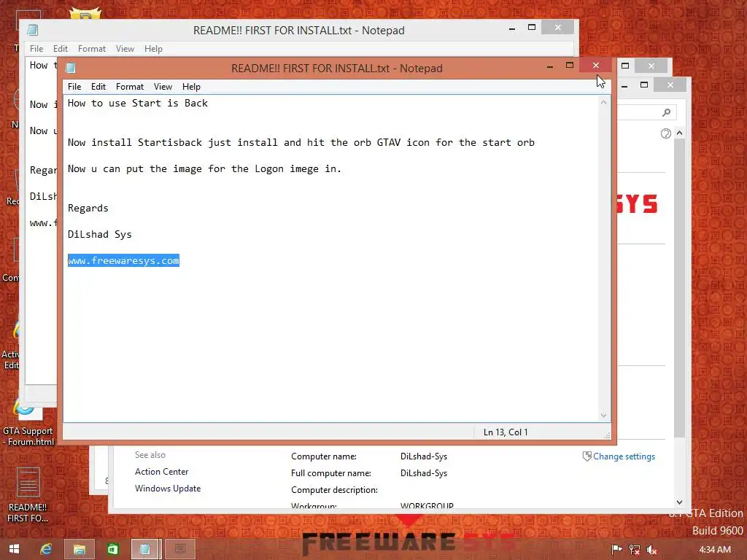Maximize the front Notepad window

pyautogui.click(x=569, y=65)
